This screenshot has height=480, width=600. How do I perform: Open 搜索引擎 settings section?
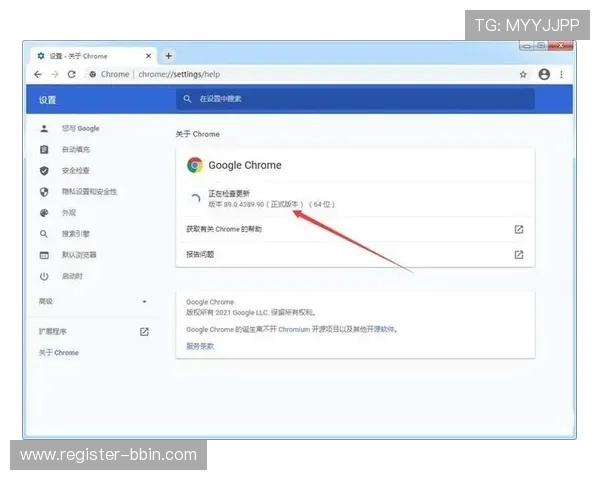tap(76, 233)
